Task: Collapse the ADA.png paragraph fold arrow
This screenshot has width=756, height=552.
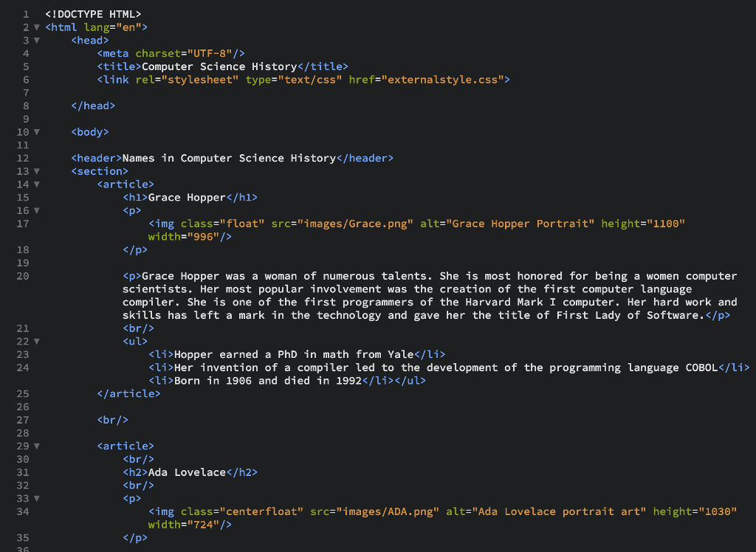Action: [35, 498]
